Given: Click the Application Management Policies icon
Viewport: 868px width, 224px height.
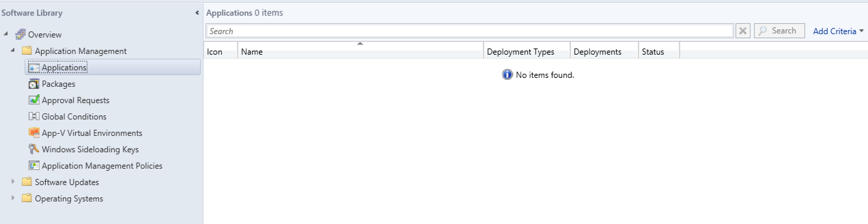Looking at the screenshot, I should (34, 166).
